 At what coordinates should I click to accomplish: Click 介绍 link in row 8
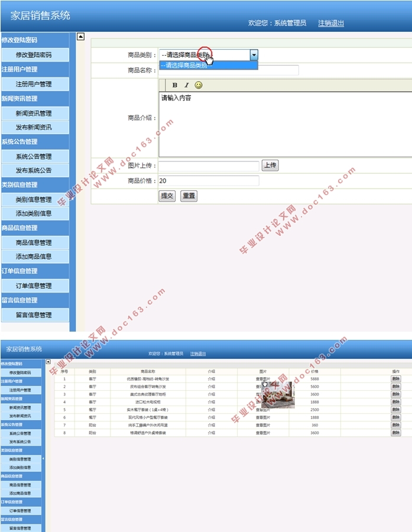(x=212, y=433)
